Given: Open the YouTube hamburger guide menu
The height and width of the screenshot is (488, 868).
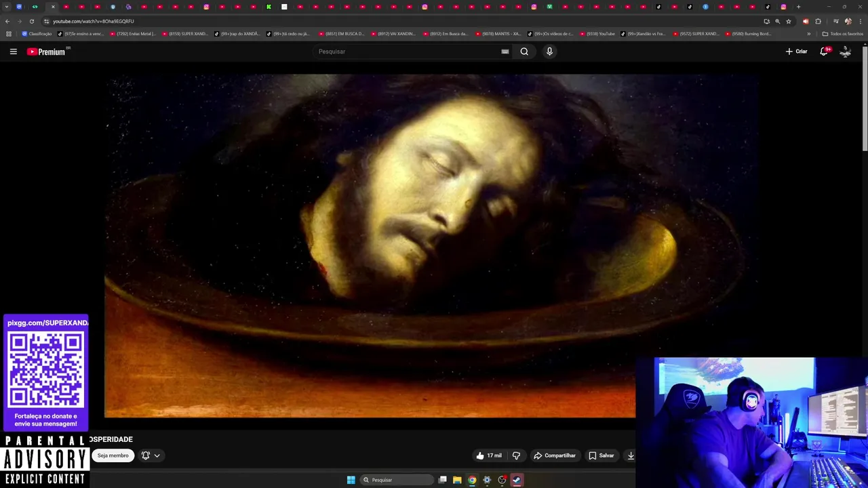Looking at the screenshot, I should click(x=13, y=52).
